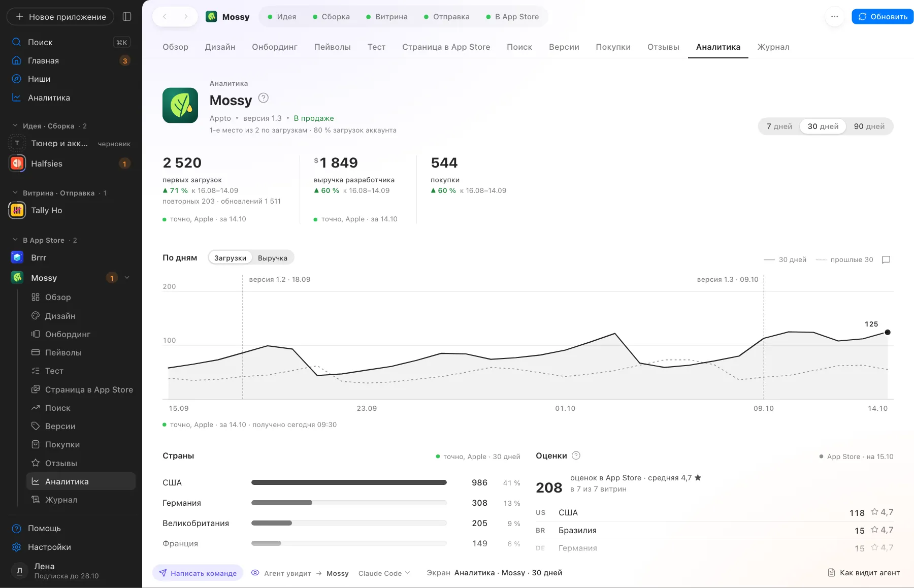Click the chart comment bubble icon
Viewport: 914px width, 588px height.
point(886,259)
